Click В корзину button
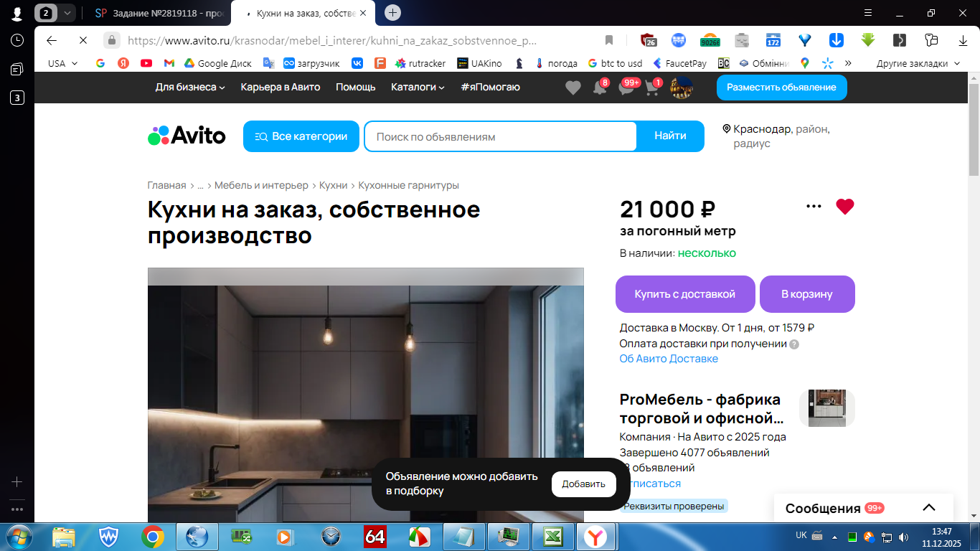 pyautogui.click(x=807, y=294)
